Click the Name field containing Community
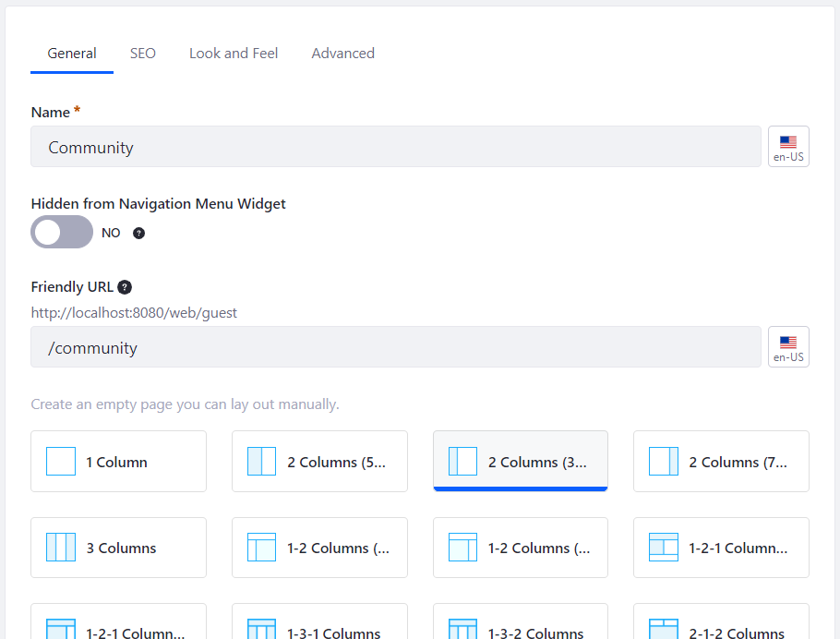Screen dimensions: 840x639 click(396, 147)
